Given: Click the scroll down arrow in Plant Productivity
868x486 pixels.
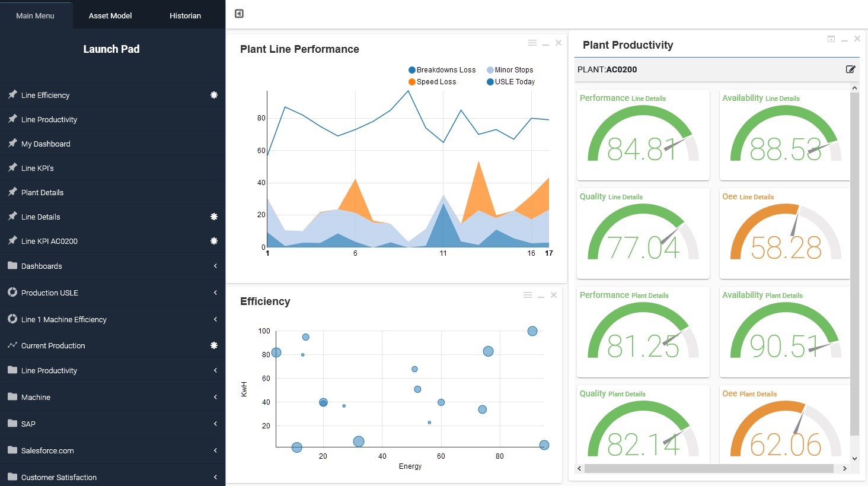Looking at the screenshot, I should point(854,458).
